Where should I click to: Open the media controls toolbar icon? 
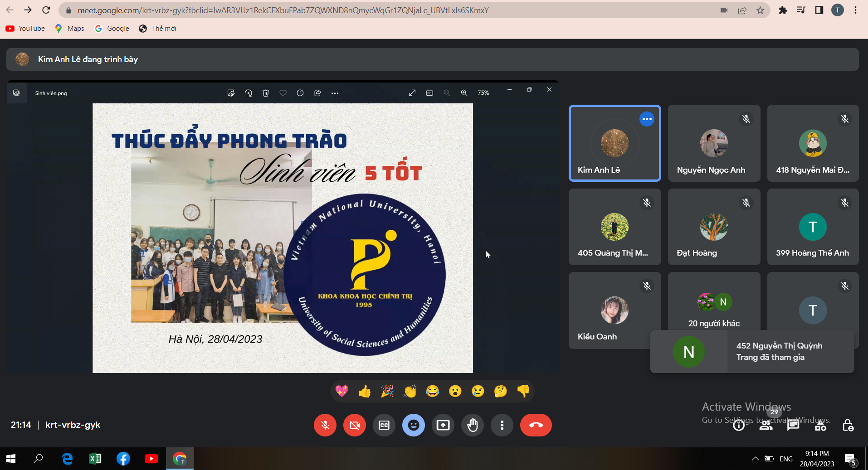coord(801,10)
